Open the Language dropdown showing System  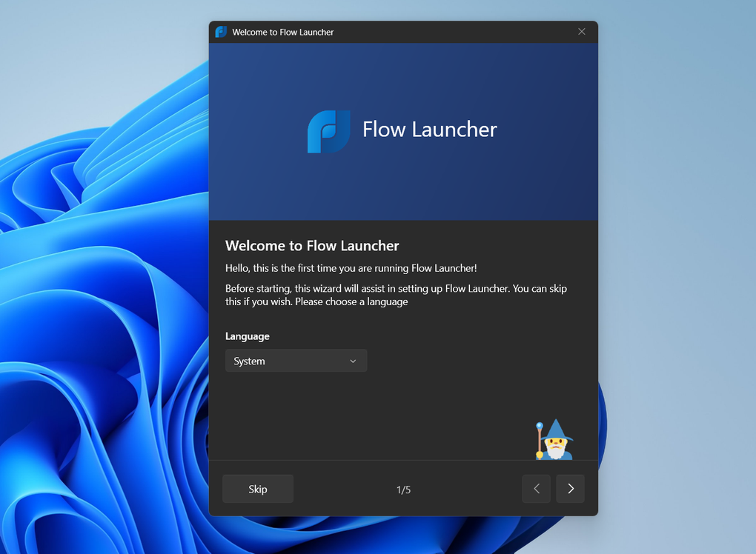(296, 361)
